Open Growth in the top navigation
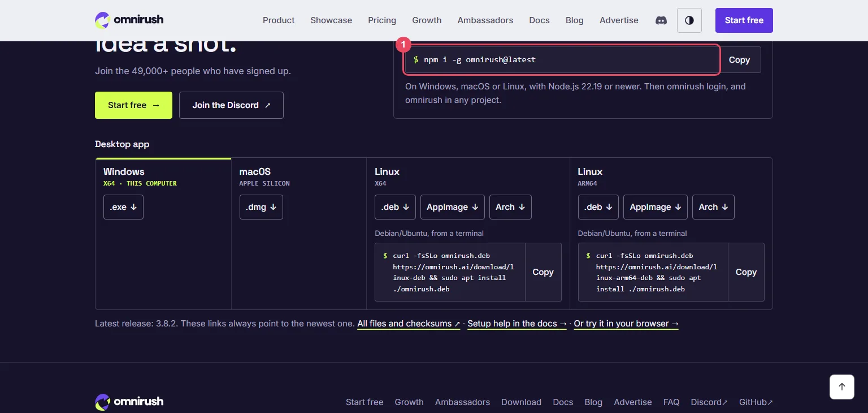The height and width of the screenshot is (413, 868). point(427,20)
